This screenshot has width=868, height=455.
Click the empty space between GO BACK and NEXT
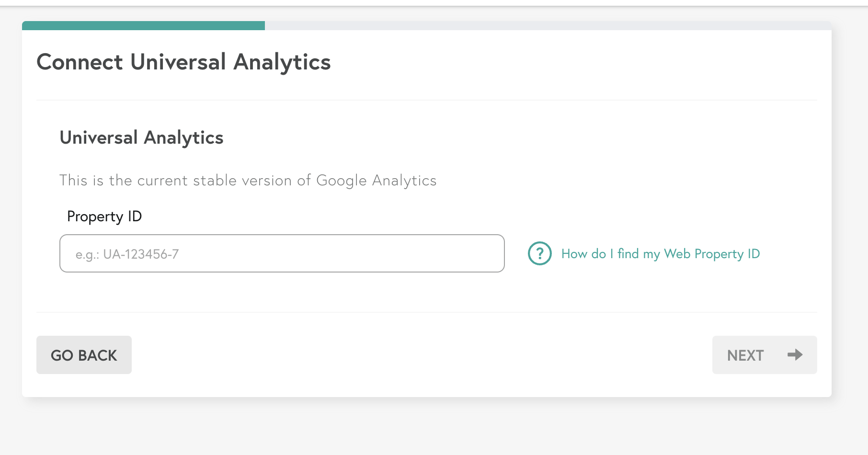tap(422, 355)
